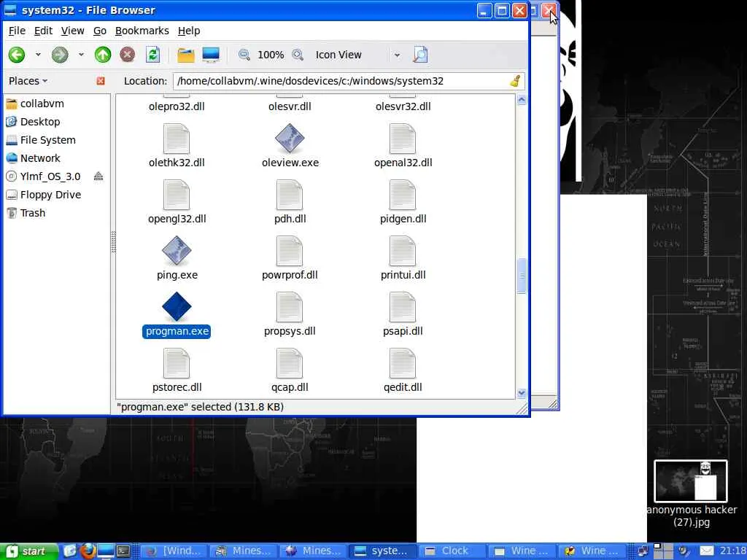Open the Help menu

(x=189, y=31)
